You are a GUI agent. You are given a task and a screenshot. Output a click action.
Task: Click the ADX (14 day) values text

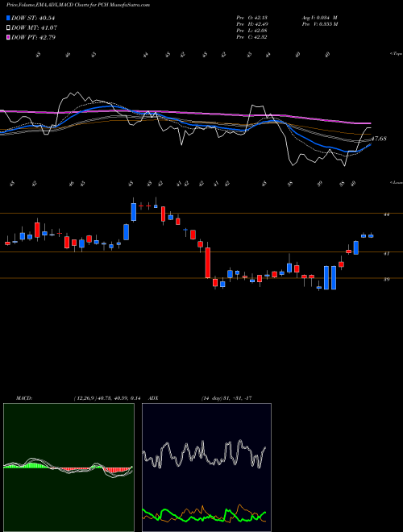click(x=226, y=398)
